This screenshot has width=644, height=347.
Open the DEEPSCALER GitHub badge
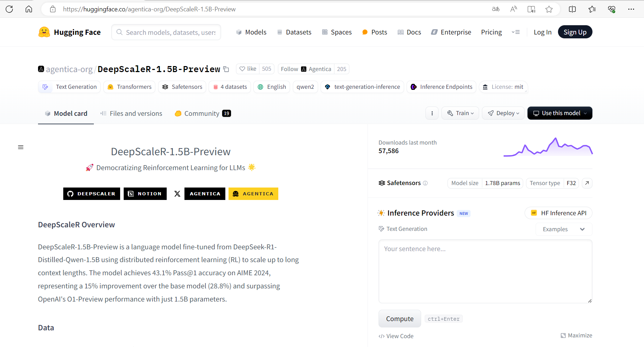point(92,194)
